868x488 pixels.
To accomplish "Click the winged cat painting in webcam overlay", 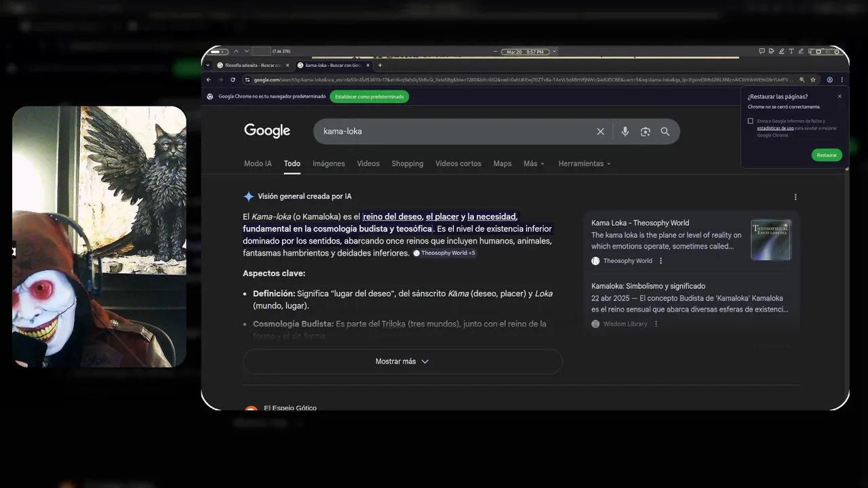I will [134, 190].
